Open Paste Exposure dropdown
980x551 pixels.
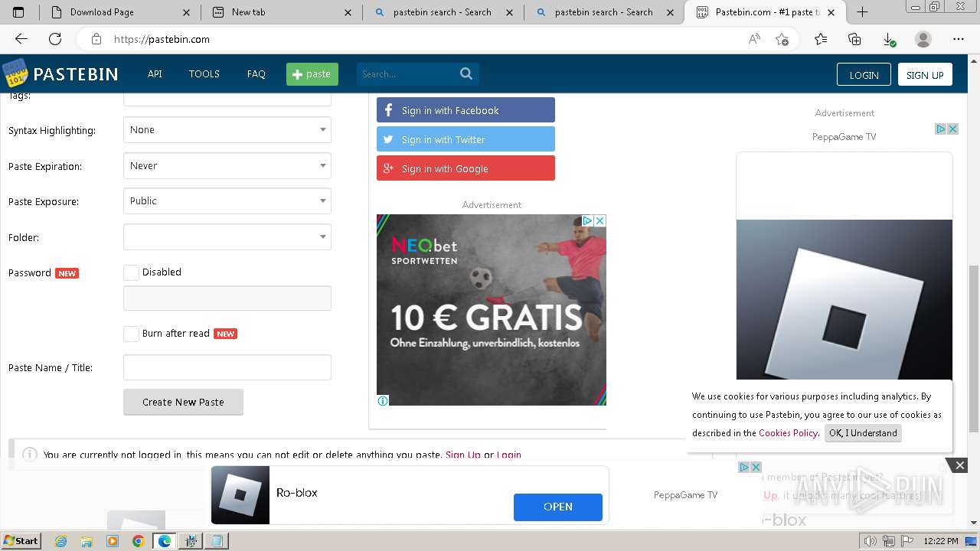227,201
